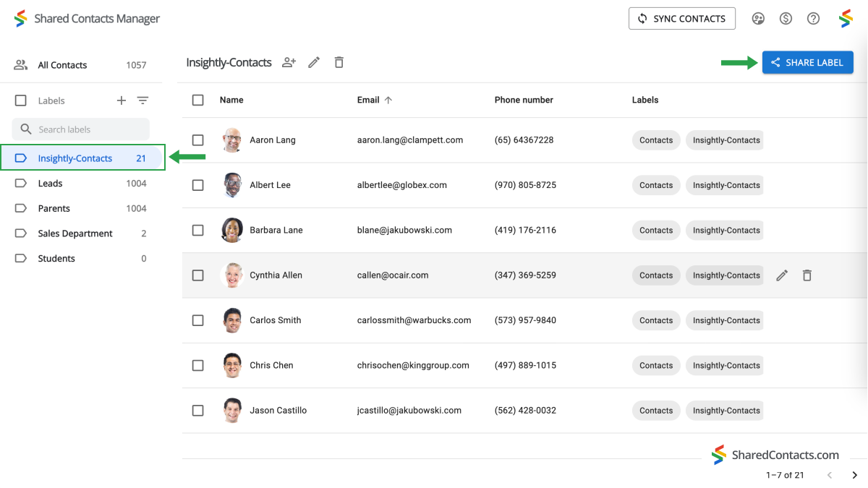
Task: Click Aaron Lang's avatar
Action: [x=232, y=140]
